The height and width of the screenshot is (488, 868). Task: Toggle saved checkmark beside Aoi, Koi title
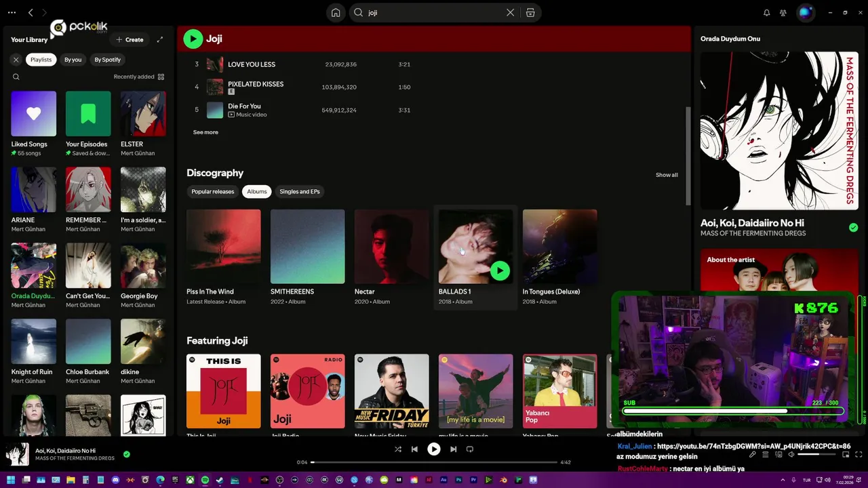pyautogui.click(x=853, y=228)
